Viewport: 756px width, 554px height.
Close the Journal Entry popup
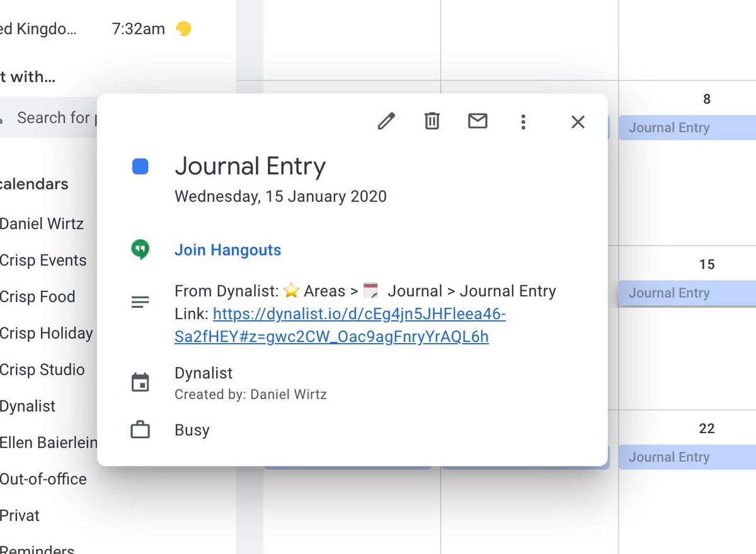[x=578, y=122]
